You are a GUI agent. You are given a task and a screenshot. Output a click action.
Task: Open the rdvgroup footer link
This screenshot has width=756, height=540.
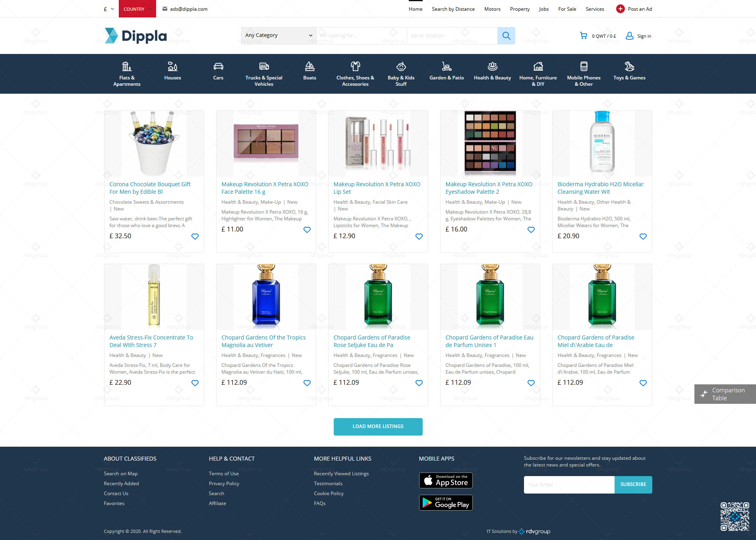pyautogui.click(x=535, y=531)
